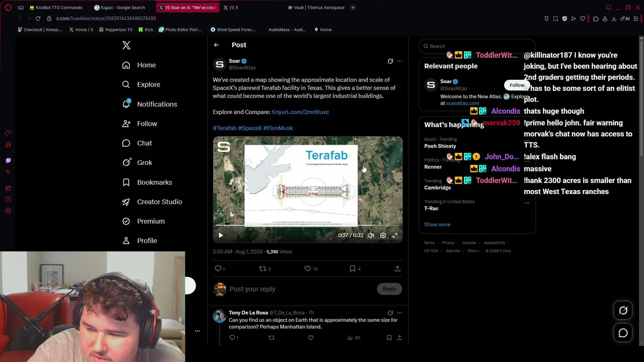
Task: Expand the footer More menu
Action: click(x=473, y=251)
